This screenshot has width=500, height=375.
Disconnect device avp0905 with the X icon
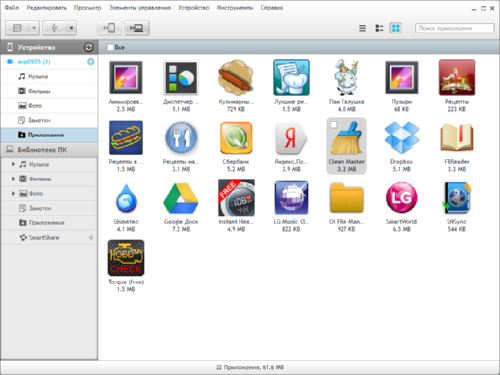coord(90,62)
